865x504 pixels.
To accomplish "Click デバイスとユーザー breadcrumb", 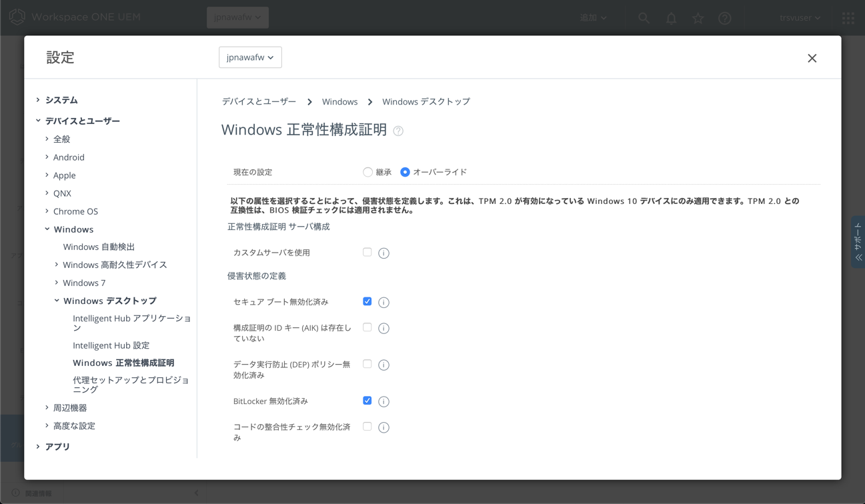I will coord(259,101).
